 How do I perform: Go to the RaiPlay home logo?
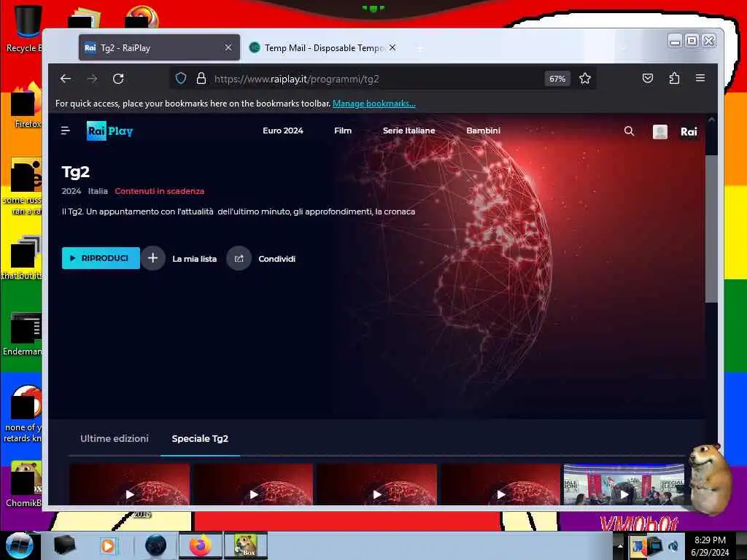pos(109,131)
